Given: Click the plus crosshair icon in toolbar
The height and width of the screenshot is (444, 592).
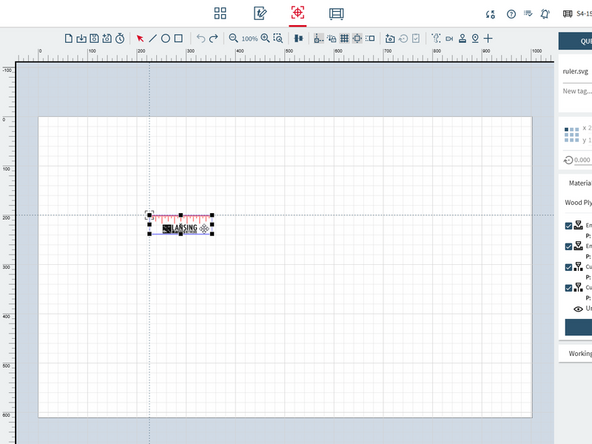Looking at the screenshot, I should point(488,38).
